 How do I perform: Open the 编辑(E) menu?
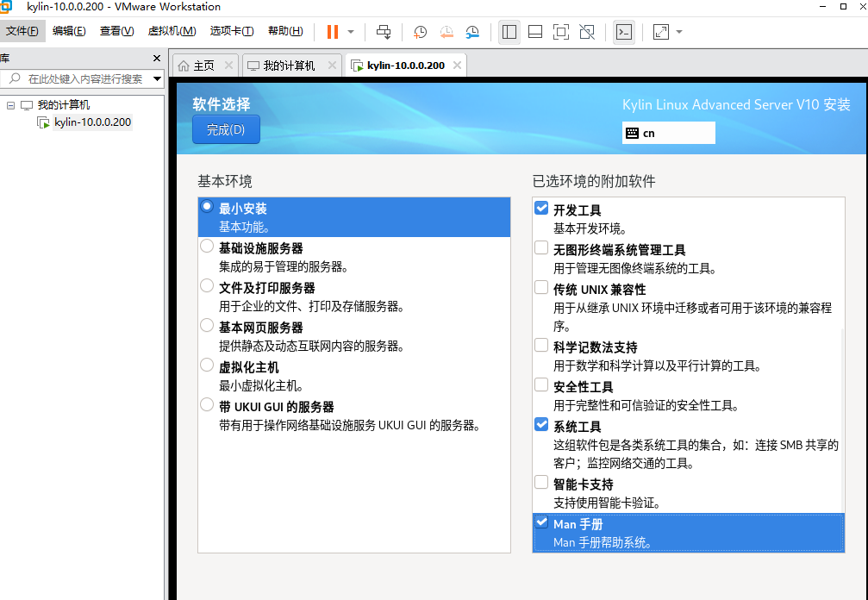click(x=69, y=31)
